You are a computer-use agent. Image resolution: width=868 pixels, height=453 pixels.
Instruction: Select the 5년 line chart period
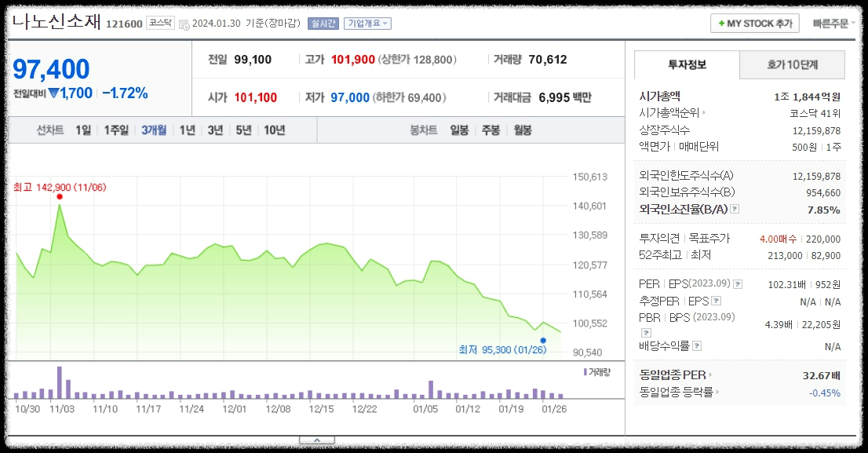tap(243, 130)
